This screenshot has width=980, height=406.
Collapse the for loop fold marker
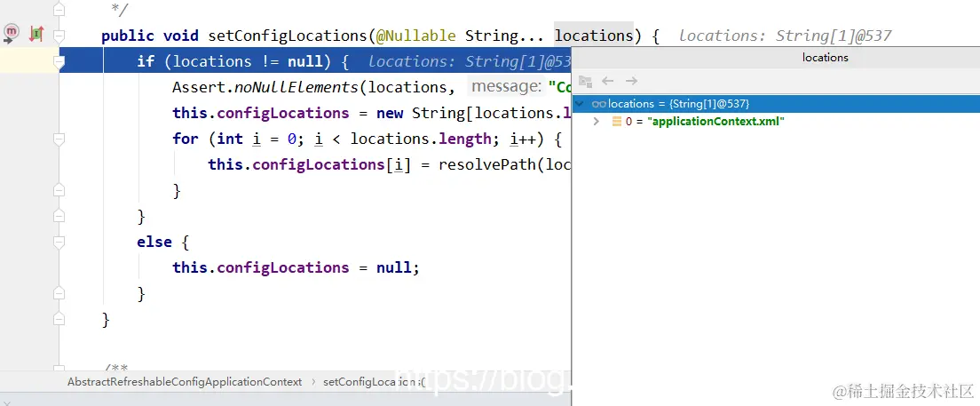tap(59, 139)
